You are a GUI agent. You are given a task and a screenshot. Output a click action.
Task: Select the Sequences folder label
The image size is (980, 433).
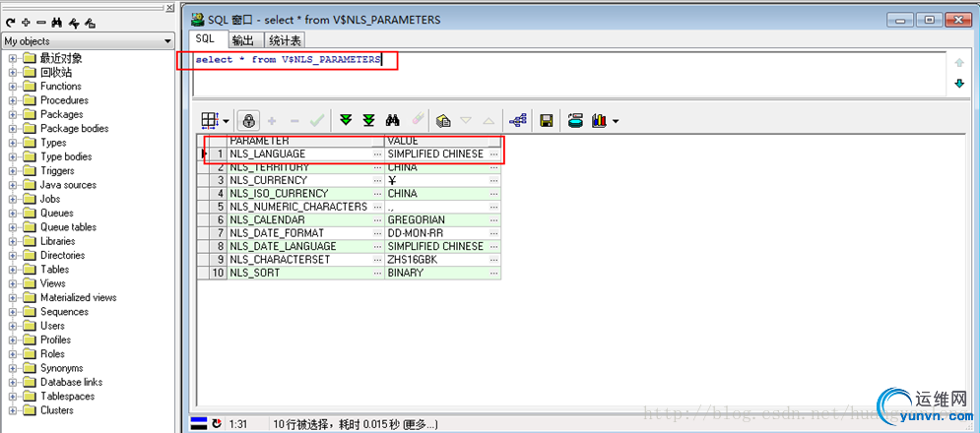coord(64,312)
